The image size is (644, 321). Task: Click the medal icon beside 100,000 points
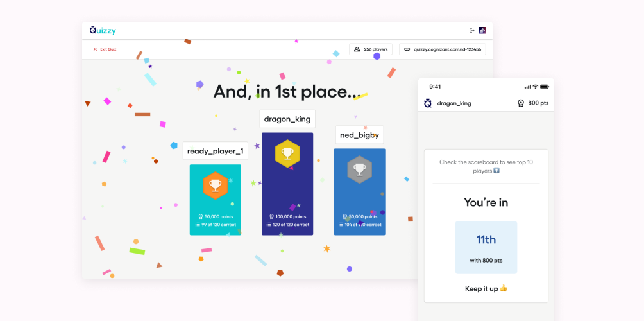[271, 216]
